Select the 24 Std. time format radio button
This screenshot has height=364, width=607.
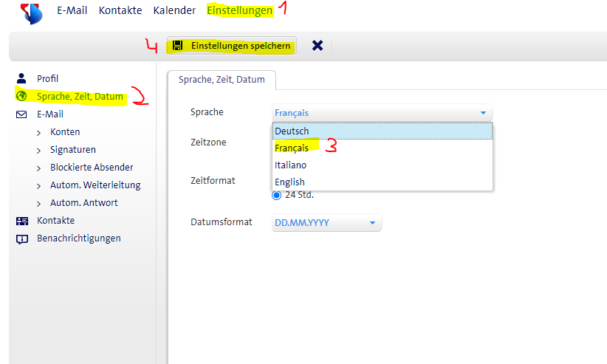[277, 195]
